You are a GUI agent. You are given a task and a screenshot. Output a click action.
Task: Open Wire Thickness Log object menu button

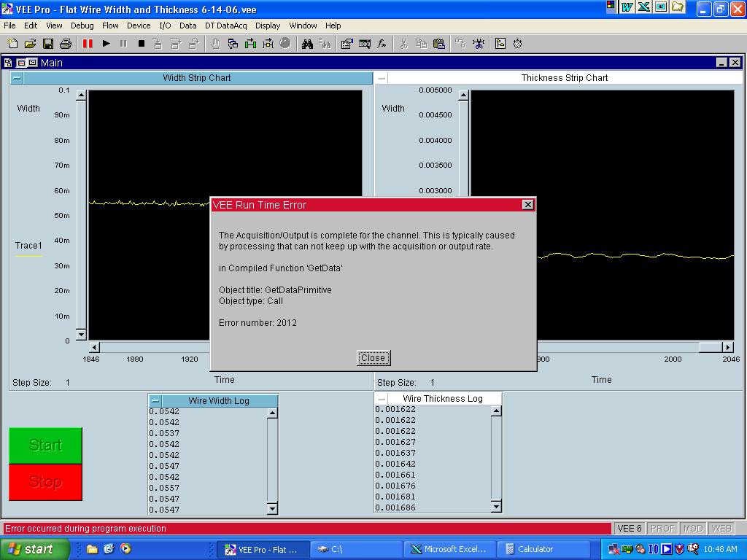click(x=382, y=399)
